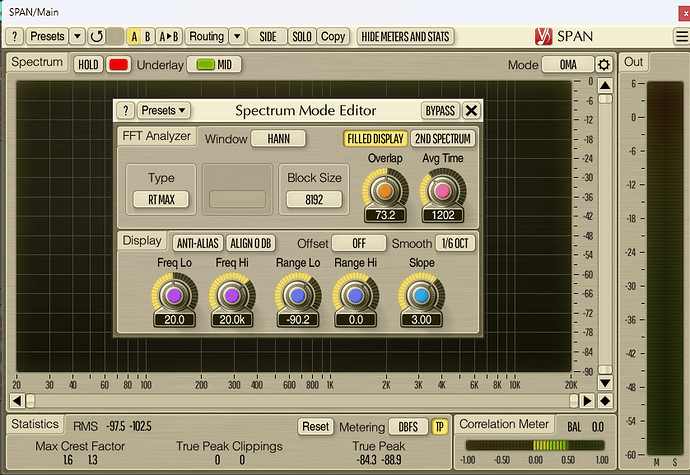This screenshot has width=690, height=475.
Task: Click the Avg Time pink knob
Action: click(x=443, y=191)
